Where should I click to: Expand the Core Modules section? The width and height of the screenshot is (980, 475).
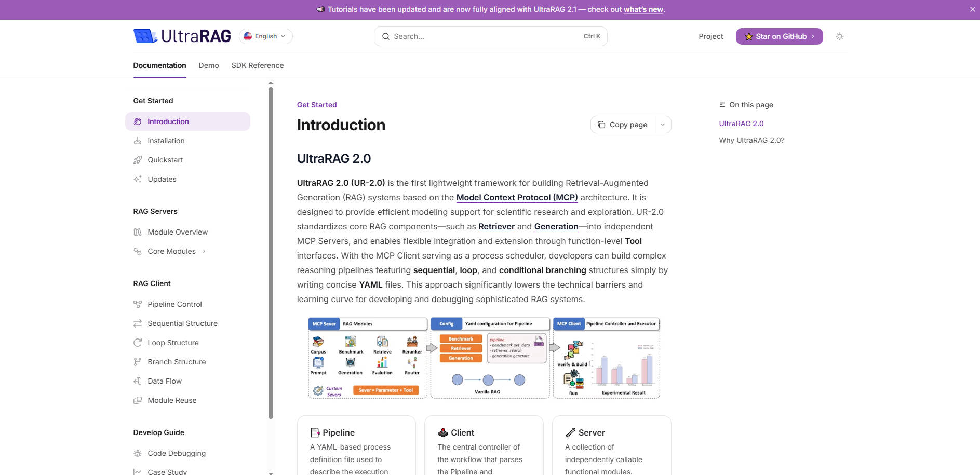click(x=204, y=251)
